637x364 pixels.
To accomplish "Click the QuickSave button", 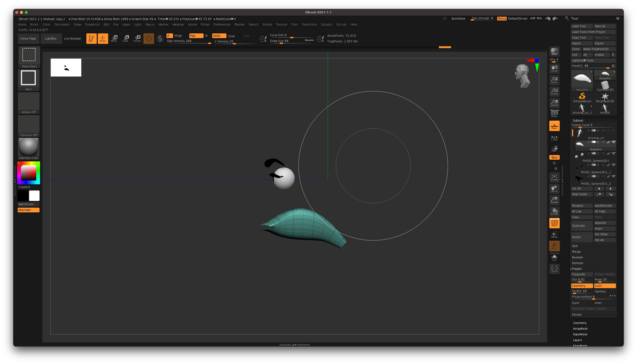I will (x=458, y=19).
